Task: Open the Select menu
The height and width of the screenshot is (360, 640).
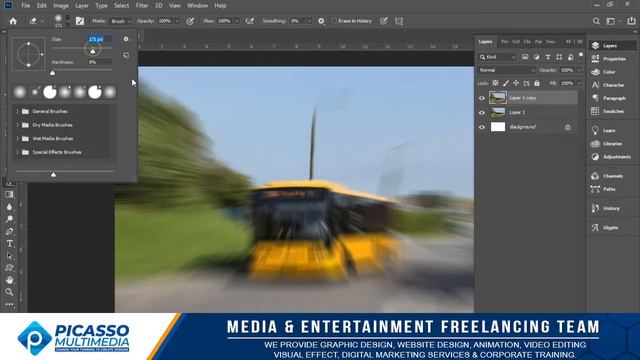Action: coord(121,6)
